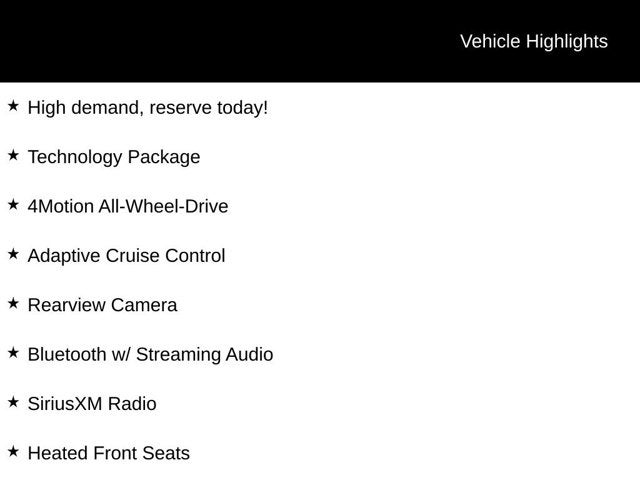Click the star bullet before 4Motion All-Wheel-Drive
This screenshot has width=640, height=480.
click(x=13, y=204)
